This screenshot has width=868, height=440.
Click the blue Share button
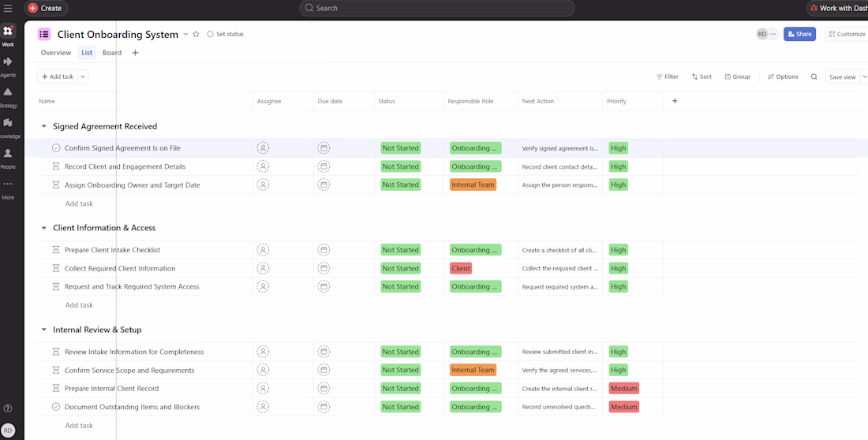(799, 35)
